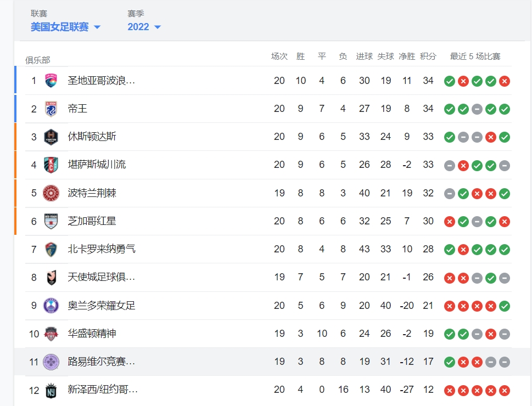Click the Kansas City Current KC logo

51,165
